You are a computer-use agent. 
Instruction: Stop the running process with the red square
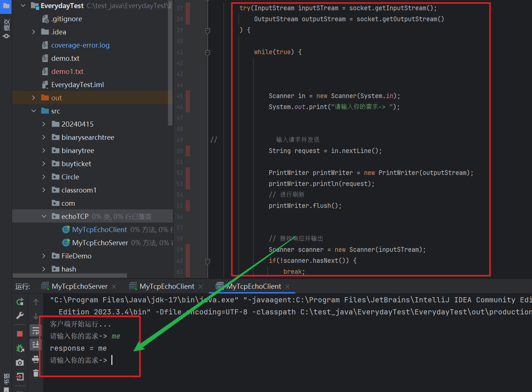coord(20,333)
